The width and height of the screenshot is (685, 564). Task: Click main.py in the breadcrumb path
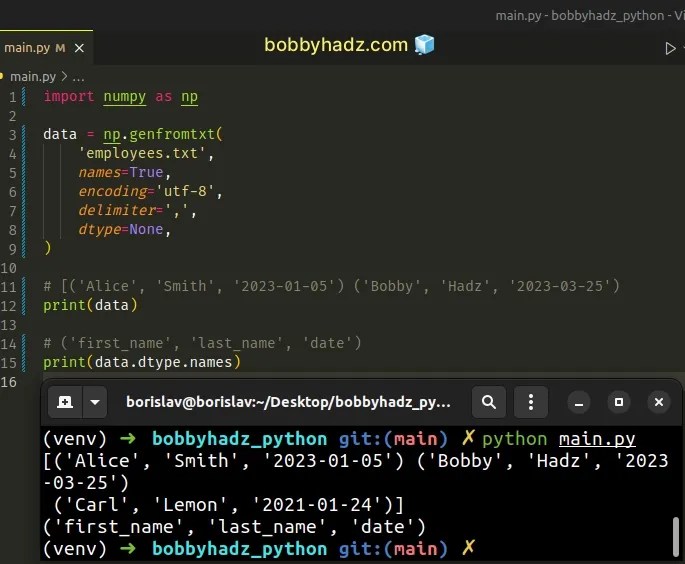coord(33,77)
